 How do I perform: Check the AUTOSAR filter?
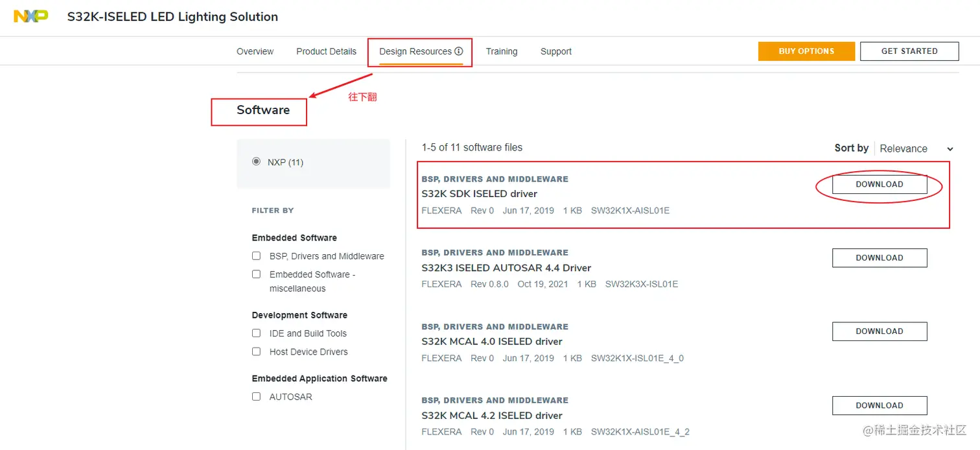[x=256, y=396]
